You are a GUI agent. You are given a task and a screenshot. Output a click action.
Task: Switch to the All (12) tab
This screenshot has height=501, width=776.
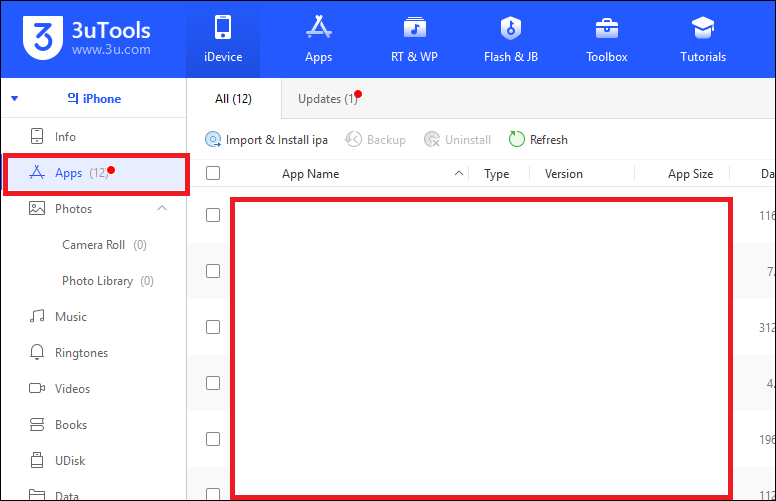click(x=233, y=99)
